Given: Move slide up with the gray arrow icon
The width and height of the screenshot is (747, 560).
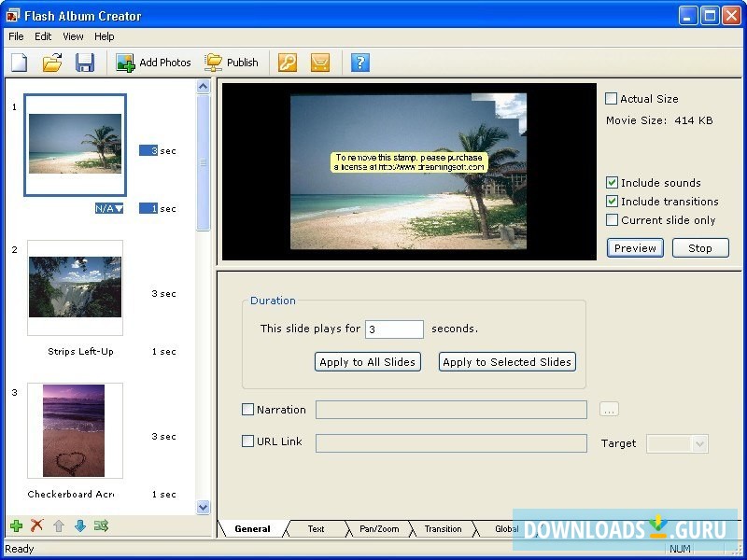Looking at the screenshot, I should 59,526.
